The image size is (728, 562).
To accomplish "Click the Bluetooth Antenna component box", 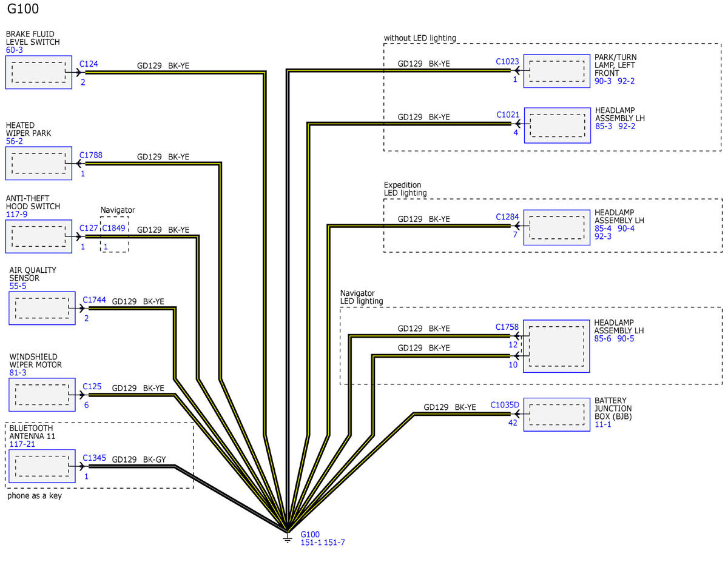I will coord(41,466).
